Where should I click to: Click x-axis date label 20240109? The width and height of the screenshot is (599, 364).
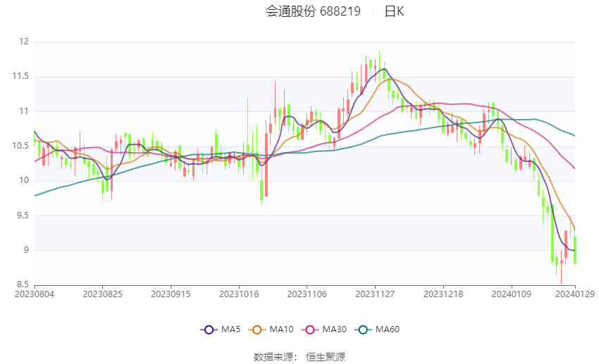pos(511,294)
